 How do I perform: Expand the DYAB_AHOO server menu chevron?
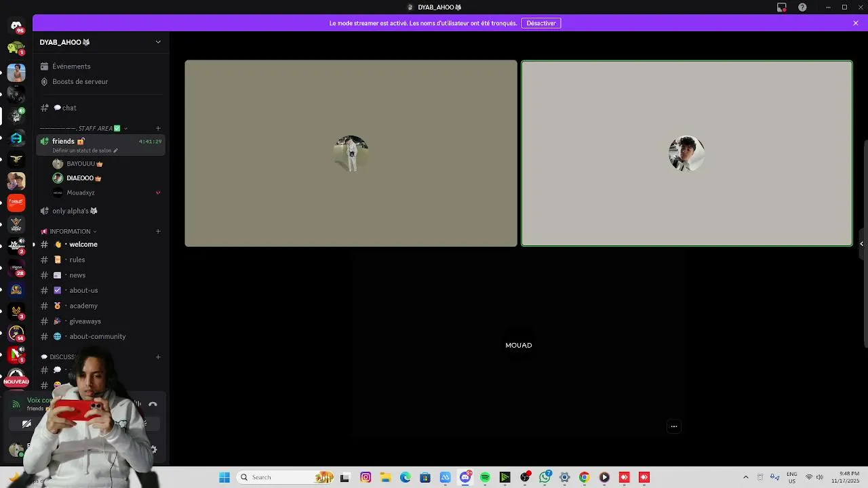click(158, 42)
